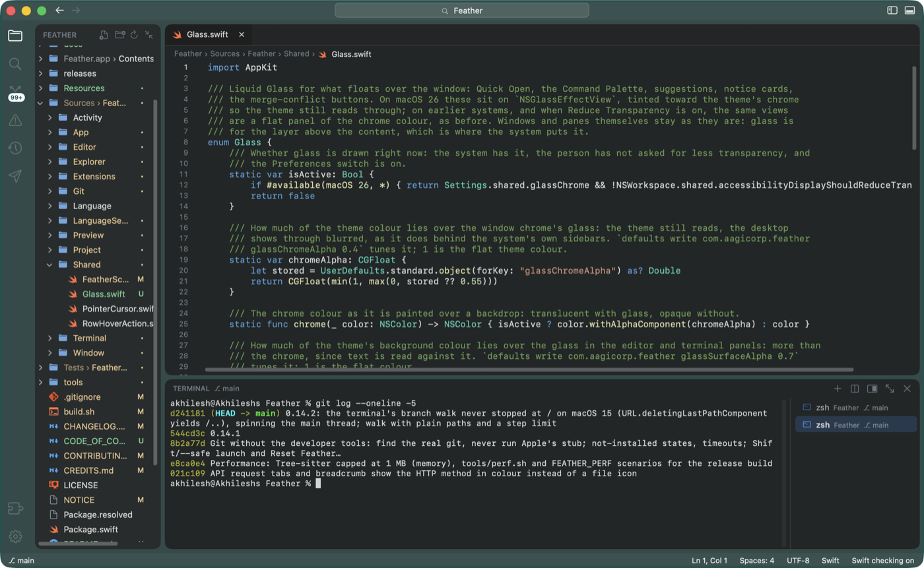Viewport: 924px width, 568px height.
Task: Open the paper-plane API requests icon
Action: (15, 176)
